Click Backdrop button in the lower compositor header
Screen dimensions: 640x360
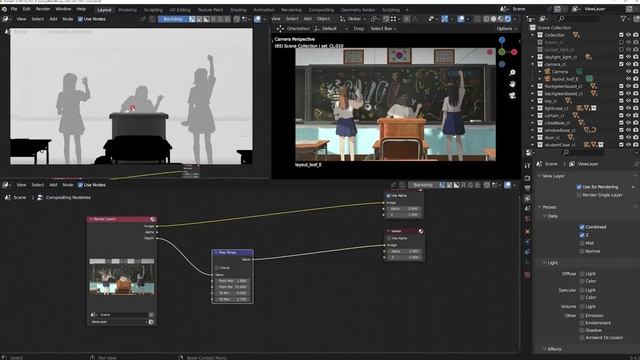point(423,185)
